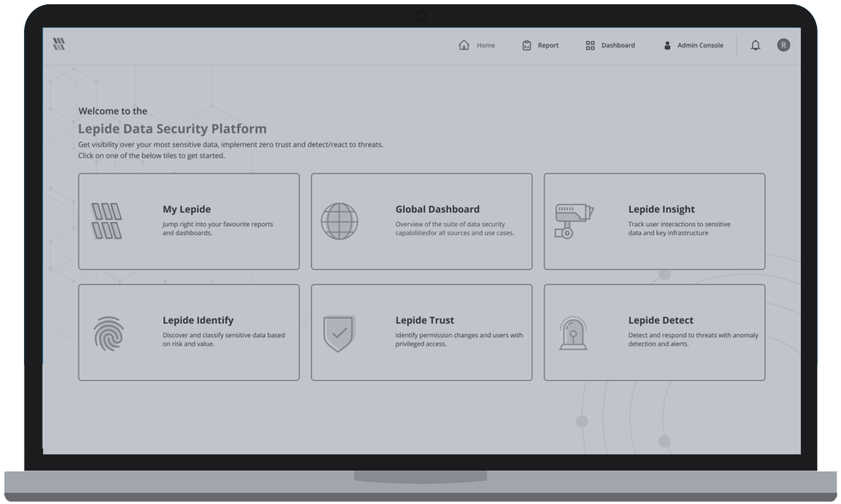Screen dimensions: 841x504
Task: Click the Home house icon
Action: pos(464,45)
